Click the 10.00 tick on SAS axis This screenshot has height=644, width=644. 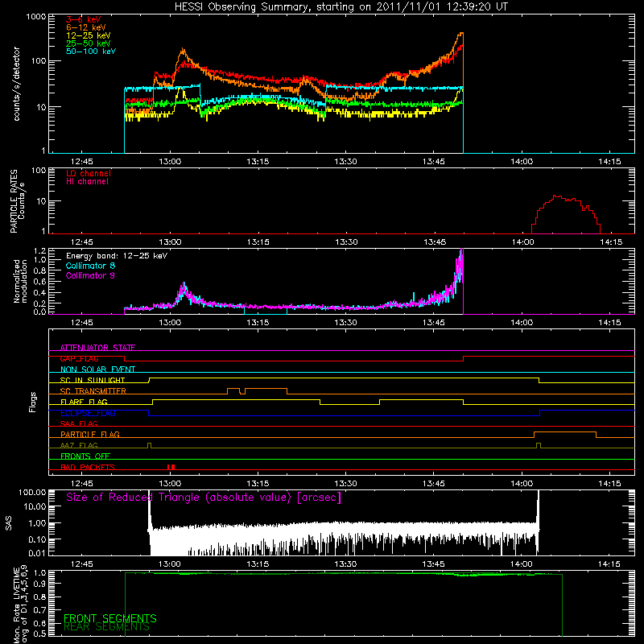click(x=35, y=506)
